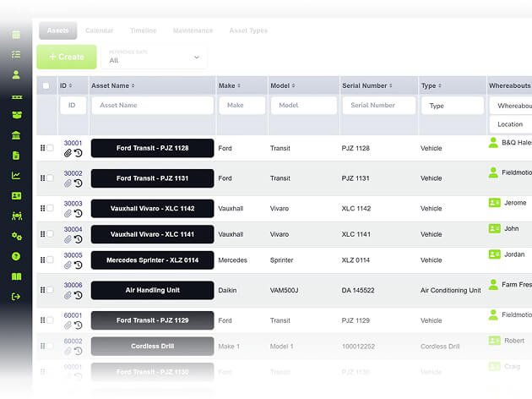Click the Asset Name filter field
Viewport: 532px width, 399px height.
coord(153,106)
